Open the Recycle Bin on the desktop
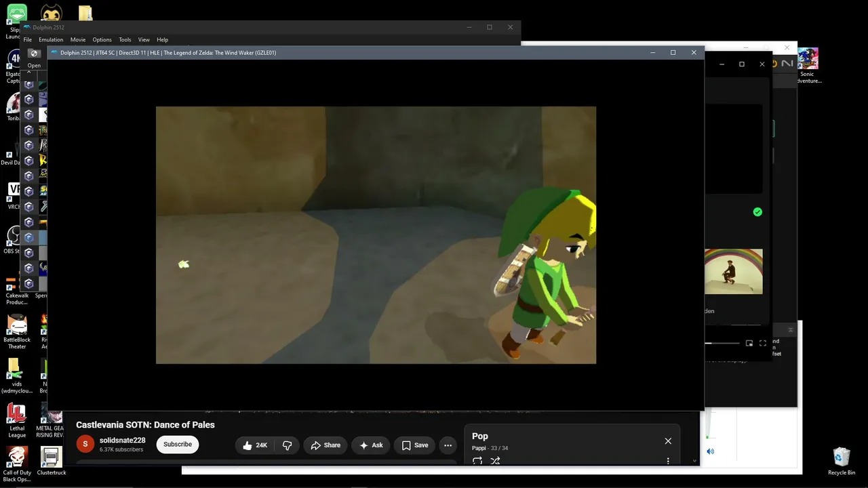 tap(842, 462)
